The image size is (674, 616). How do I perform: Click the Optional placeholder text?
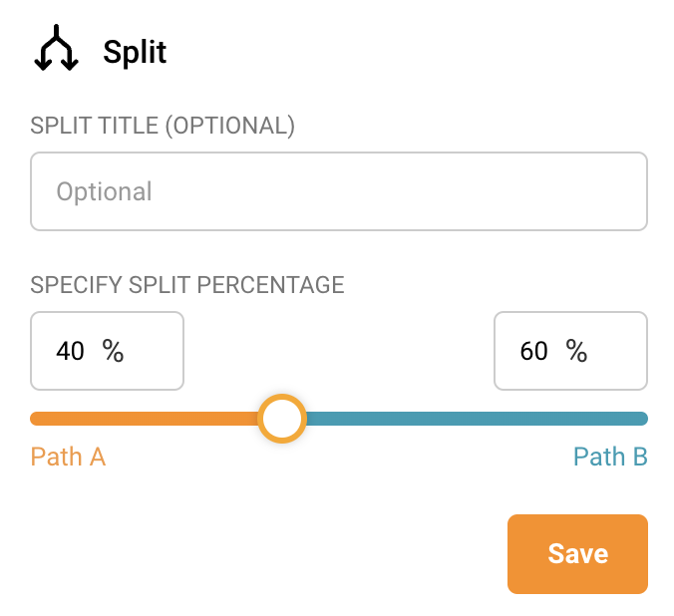(x=105, y=191)
